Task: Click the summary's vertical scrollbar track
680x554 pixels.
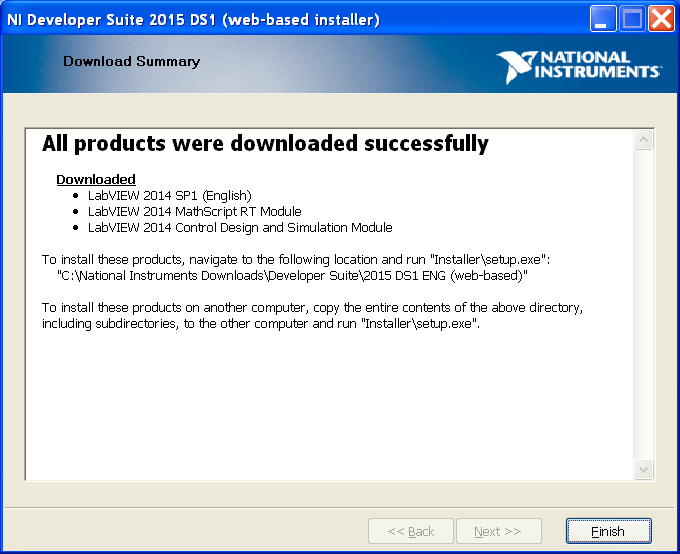Action: pos(643,300)
